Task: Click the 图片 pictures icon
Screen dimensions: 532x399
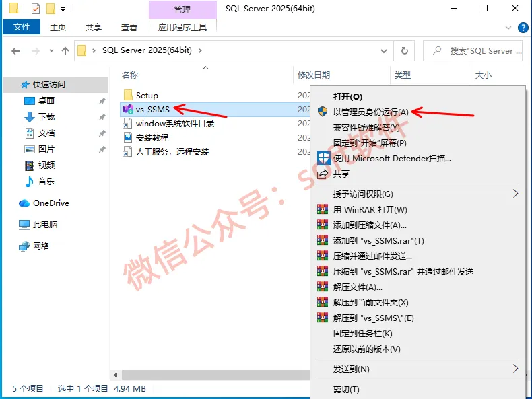Action: [x=30, y=149]
